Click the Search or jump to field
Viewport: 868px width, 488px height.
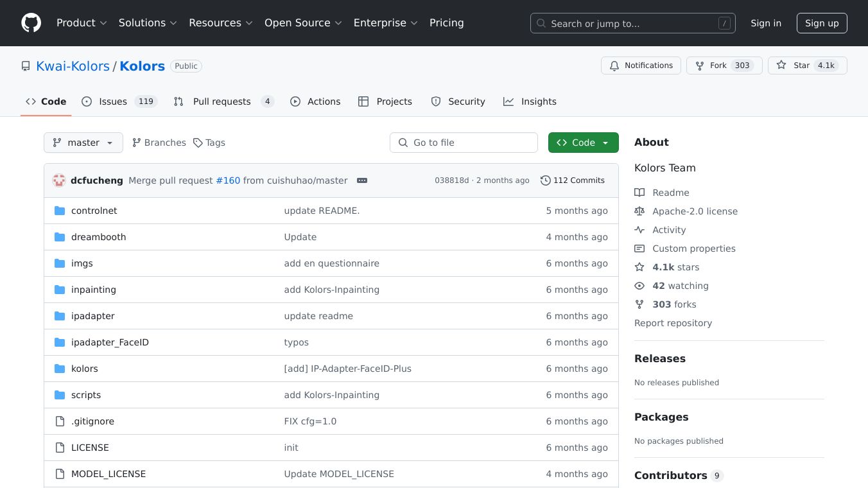632,24
